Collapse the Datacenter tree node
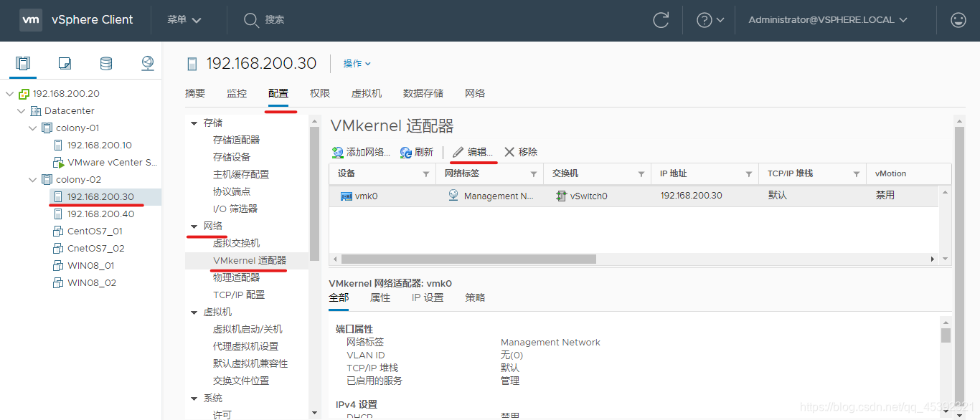This screenshot has height=420, width=980. (x=21, y=111)
